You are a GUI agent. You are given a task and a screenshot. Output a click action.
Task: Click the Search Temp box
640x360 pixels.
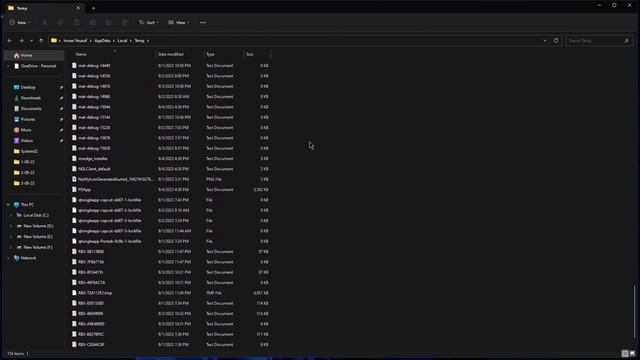(x=598, y=41)
